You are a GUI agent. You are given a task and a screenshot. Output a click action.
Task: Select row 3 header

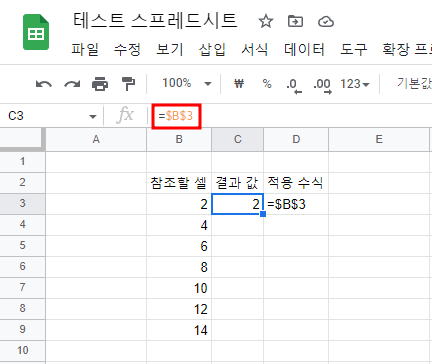coord(22,204)
